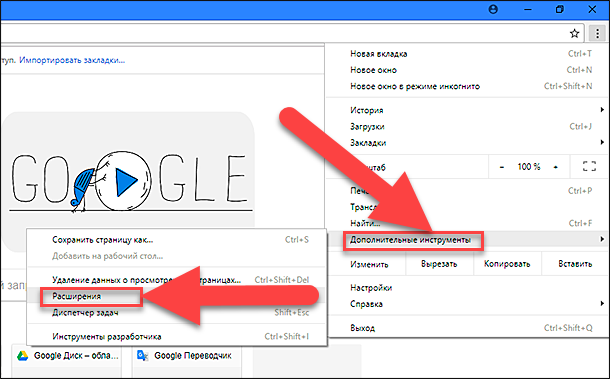Choose Сохранить страницу как… in submenu
Screen dimensions: 610x379
(177, 240)
